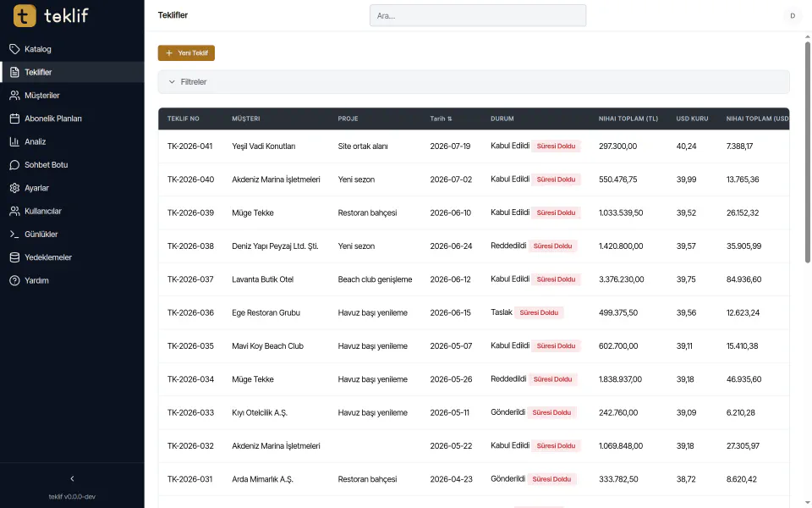Click the MÜŞTERİ column header

pos(246,119)
